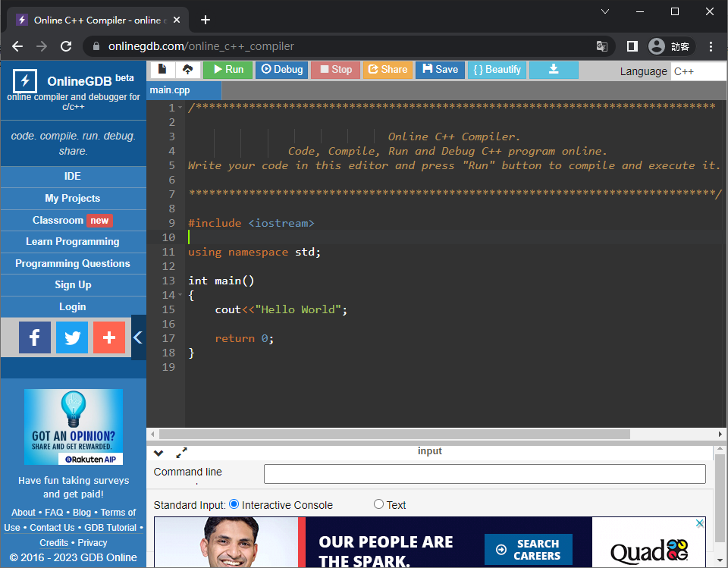This screenshot has height=568, width=728.
Task: Share on Twitter via sidebar icon
Action: [72, 337]
